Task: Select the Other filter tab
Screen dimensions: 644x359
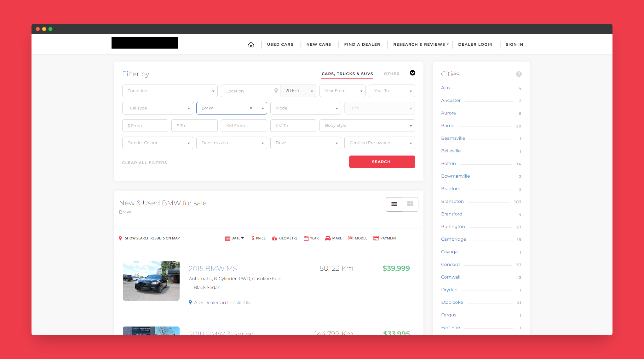Action: pyautogui.click(x=391, y=74)
